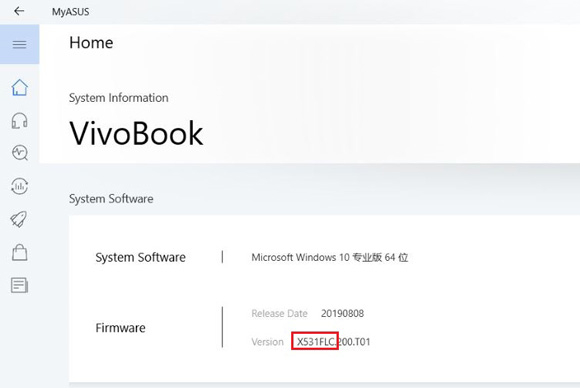Click the VivoBook model name

[x=136, y=133]
